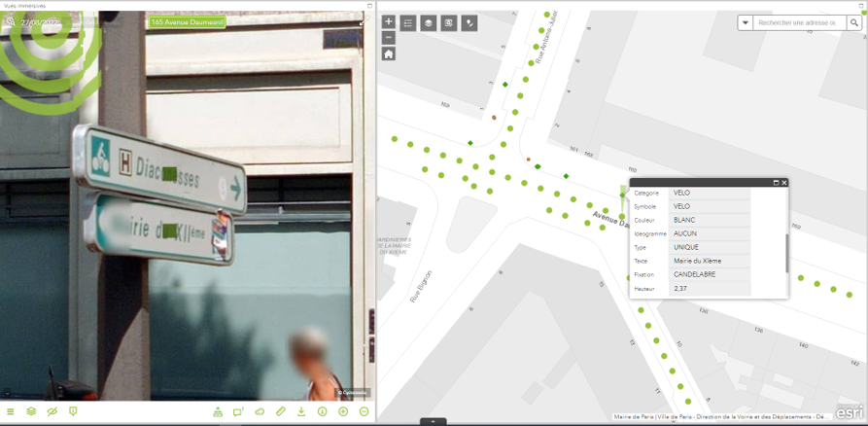868x426 pixels.
Task: Click the '165 Avenue Daumesnil' address label
Action: (x=187, y=22)
